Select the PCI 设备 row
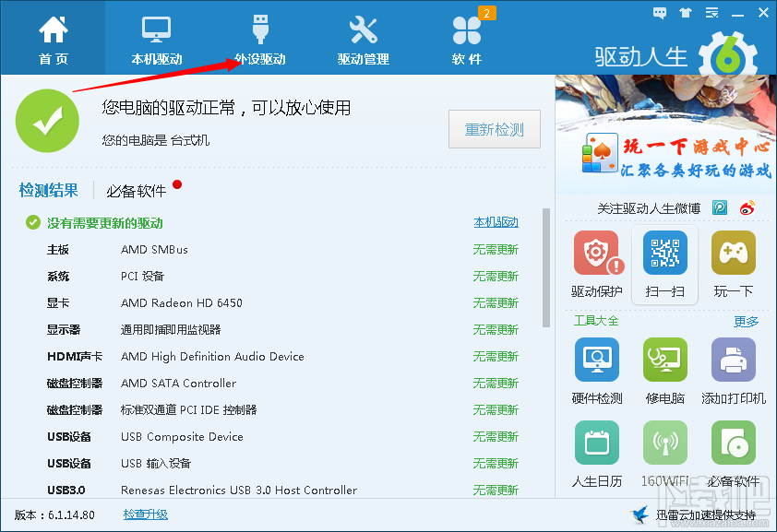 coord(282,277)
